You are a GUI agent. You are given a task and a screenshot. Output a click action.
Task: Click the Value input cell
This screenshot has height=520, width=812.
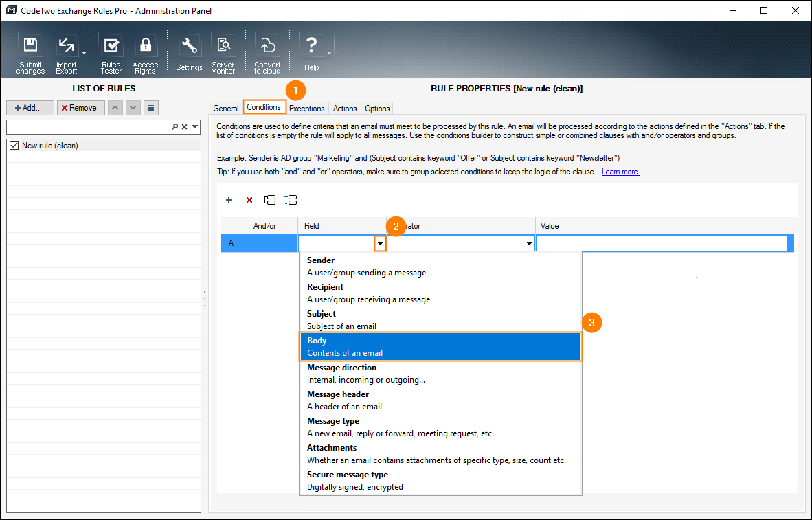(662, 243)
